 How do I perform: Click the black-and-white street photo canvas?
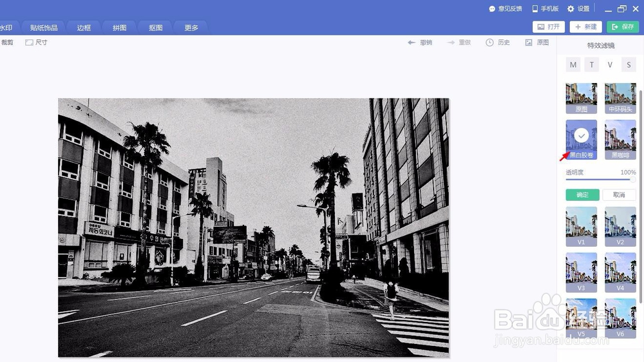point(253,227)
